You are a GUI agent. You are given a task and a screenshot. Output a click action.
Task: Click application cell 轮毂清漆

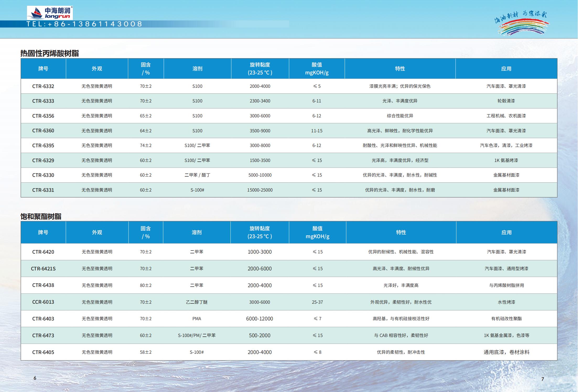[x=506, y=101]
